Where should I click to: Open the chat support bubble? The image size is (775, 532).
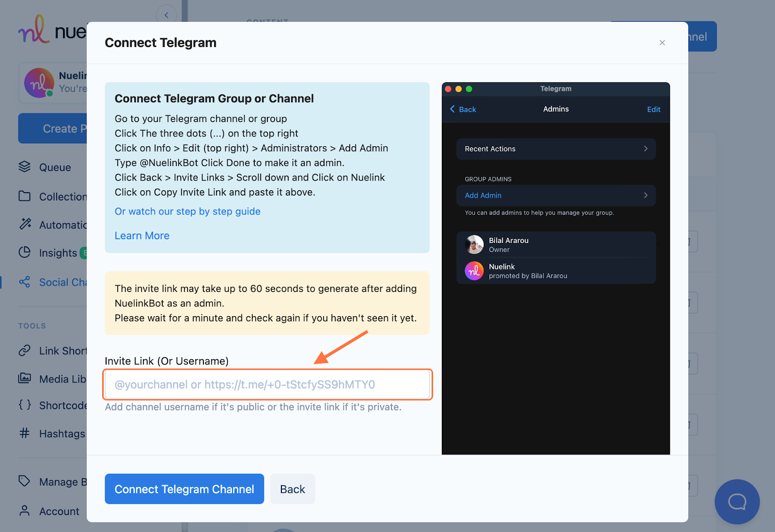click(737, 502)
